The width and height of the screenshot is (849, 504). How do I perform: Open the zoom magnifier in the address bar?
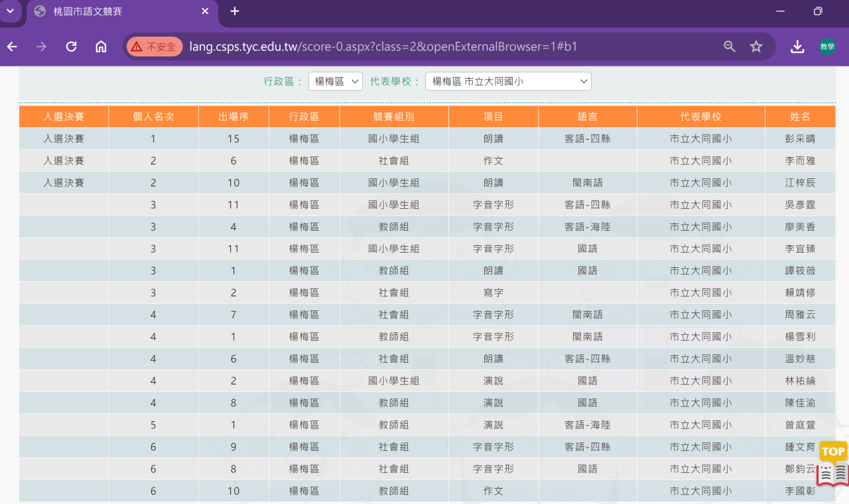coord(730,46)
